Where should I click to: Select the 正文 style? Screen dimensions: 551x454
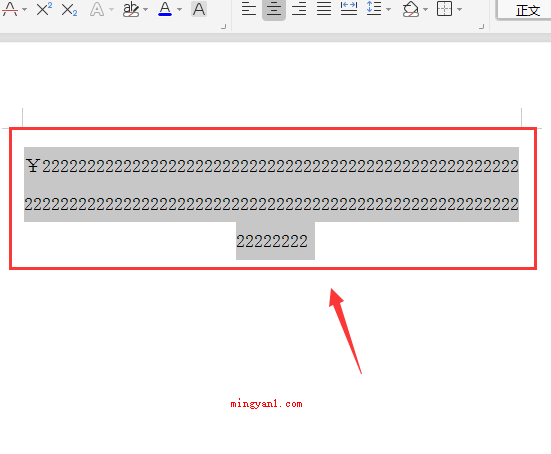pyautogui.click(x=527, y=11)
